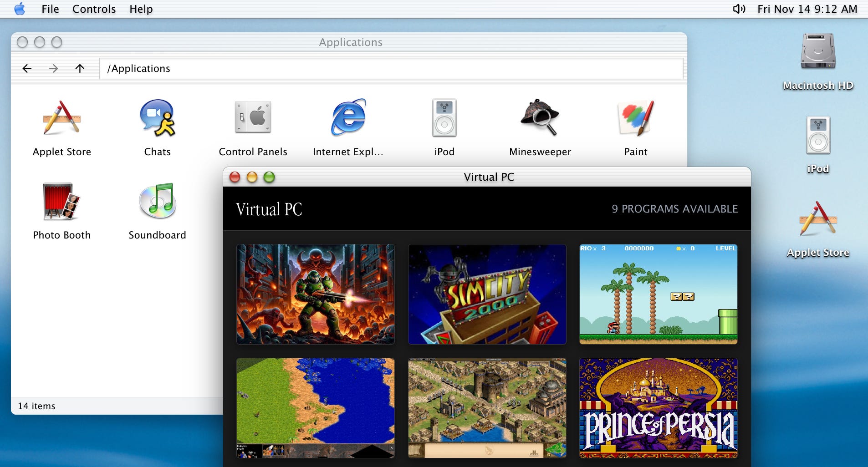The image size is (868, 467).
Task: Go back in the Applications window
Action: pyautogui.click(x=27, y=68)
